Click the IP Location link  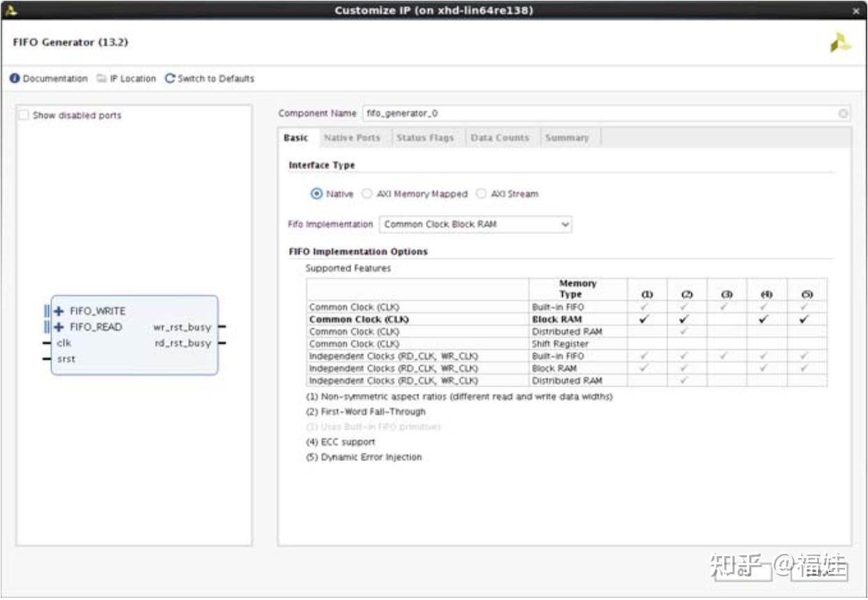coord(133,79)
